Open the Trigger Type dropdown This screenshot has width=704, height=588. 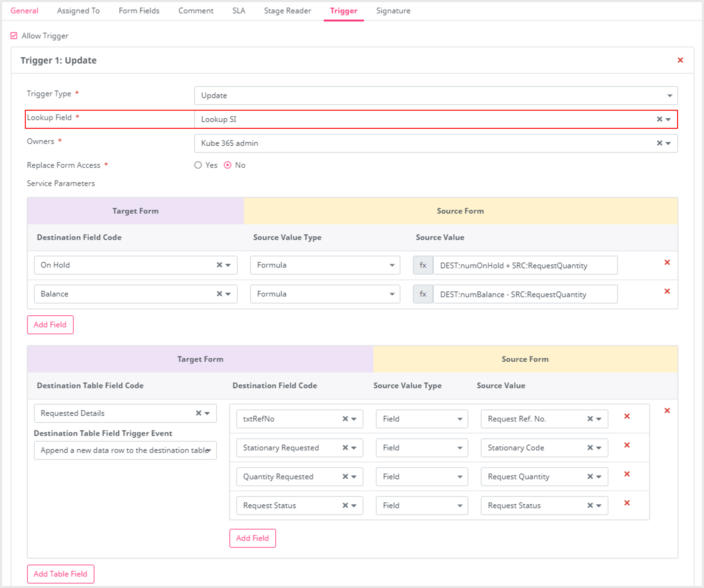[x=436, y=96]
